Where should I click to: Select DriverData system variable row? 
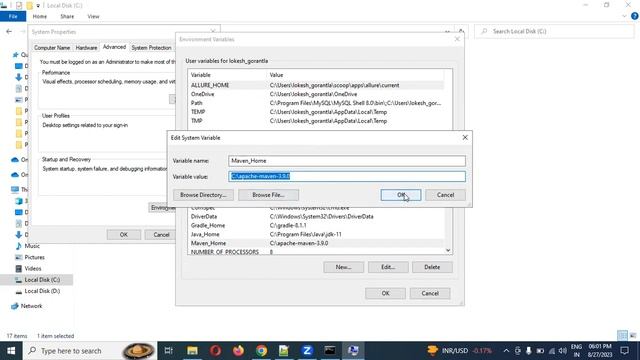[316, 217]
